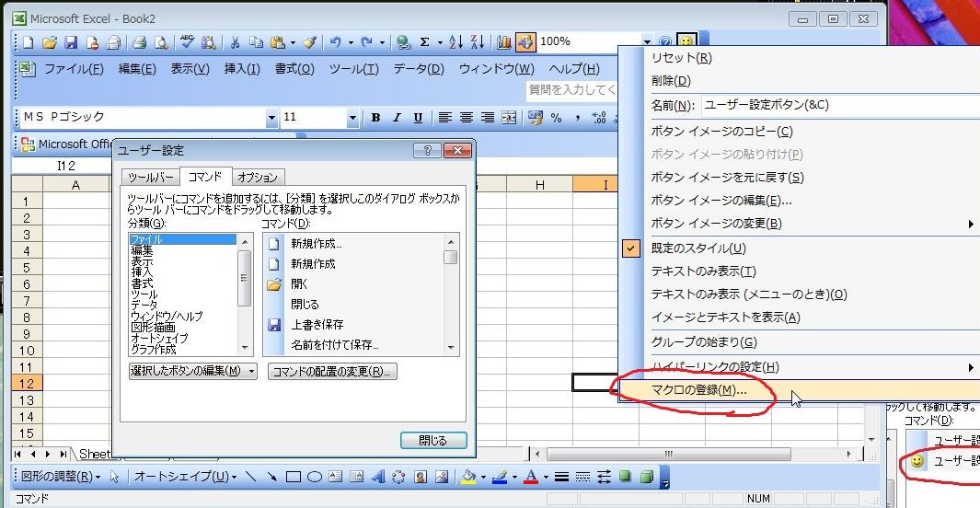The width and height of the screenshot is (980, 508).
Task: Open the ツール(T) menu
Action: (353, 69)
